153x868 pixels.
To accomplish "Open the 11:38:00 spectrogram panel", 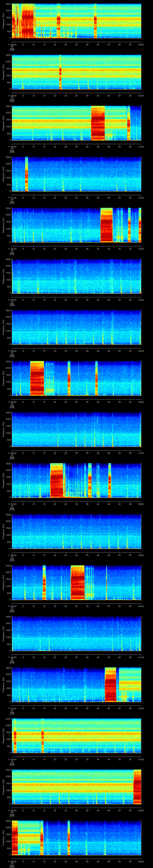I will (76, 531).
